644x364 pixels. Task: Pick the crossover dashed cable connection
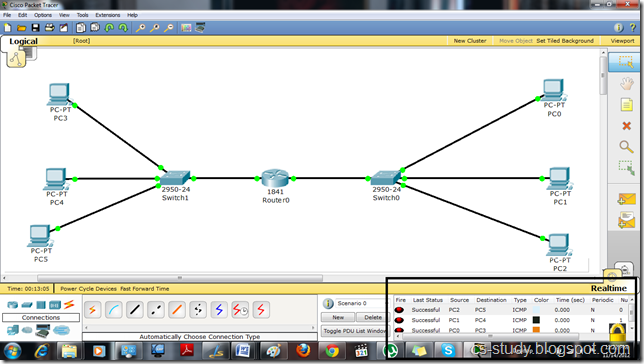click(156, 310)
